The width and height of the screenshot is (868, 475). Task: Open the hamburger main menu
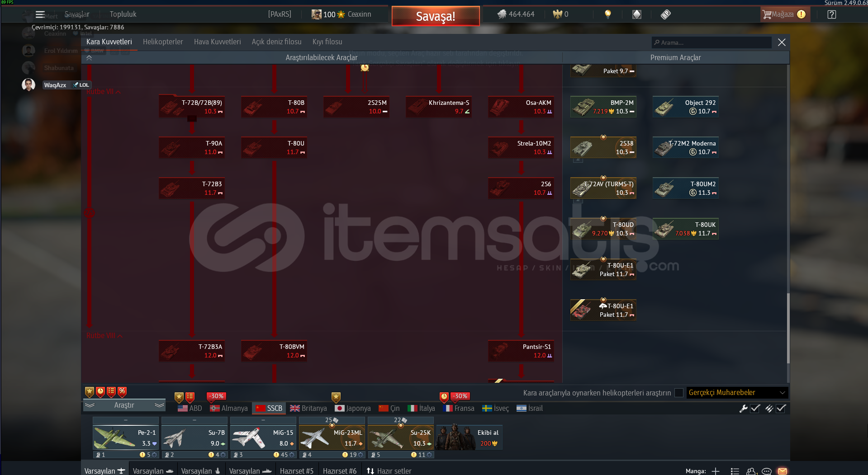[40, 14]
